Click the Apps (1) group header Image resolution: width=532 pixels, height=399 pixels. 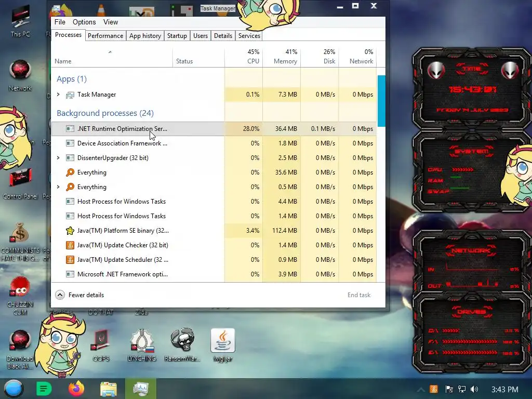tap(72, 79)
